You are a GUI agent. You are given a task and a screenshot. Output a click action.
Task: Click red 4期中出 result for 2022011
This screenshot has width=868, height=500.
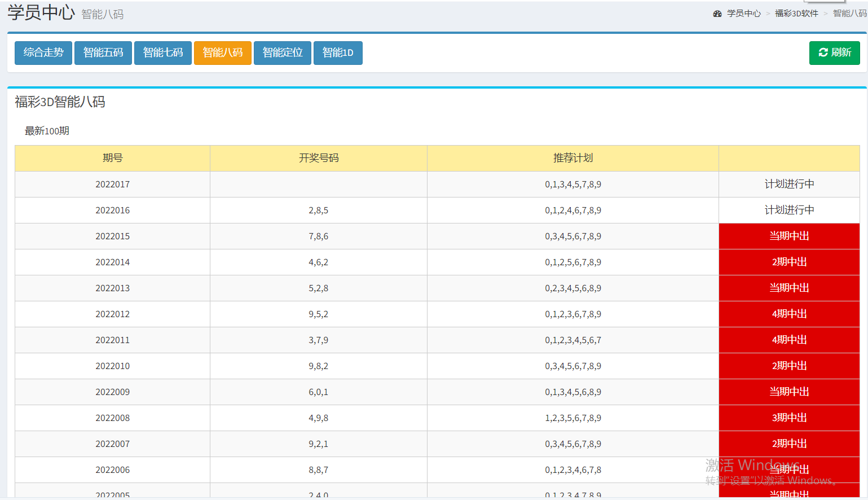790,340
